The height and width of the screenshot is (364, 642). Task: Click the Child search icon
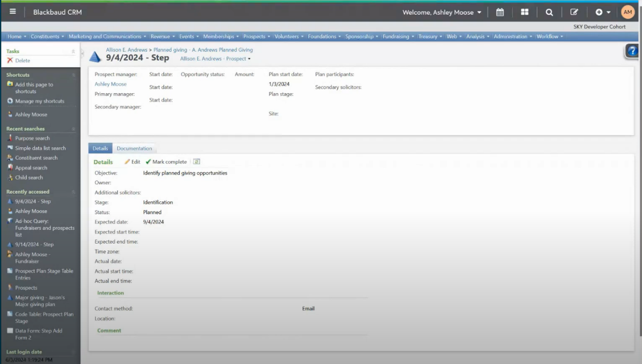pos(10,177)
